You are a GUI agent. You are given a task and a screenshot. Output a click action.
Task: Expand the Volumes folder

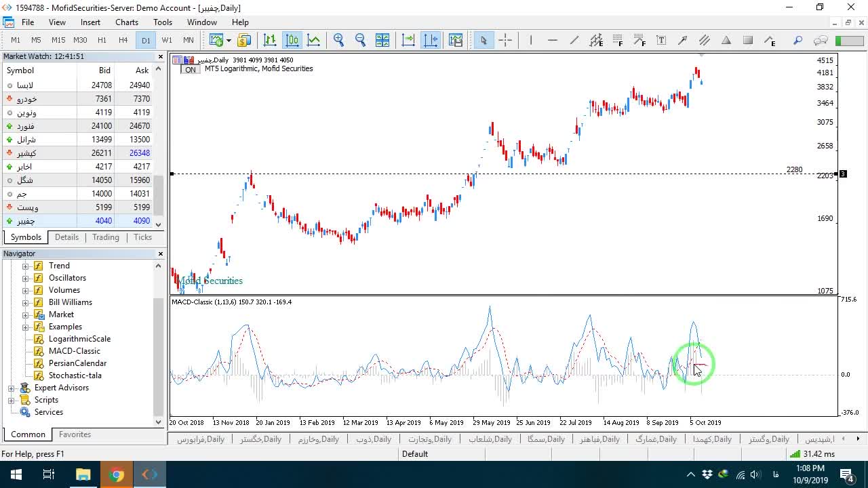(26, 290)
